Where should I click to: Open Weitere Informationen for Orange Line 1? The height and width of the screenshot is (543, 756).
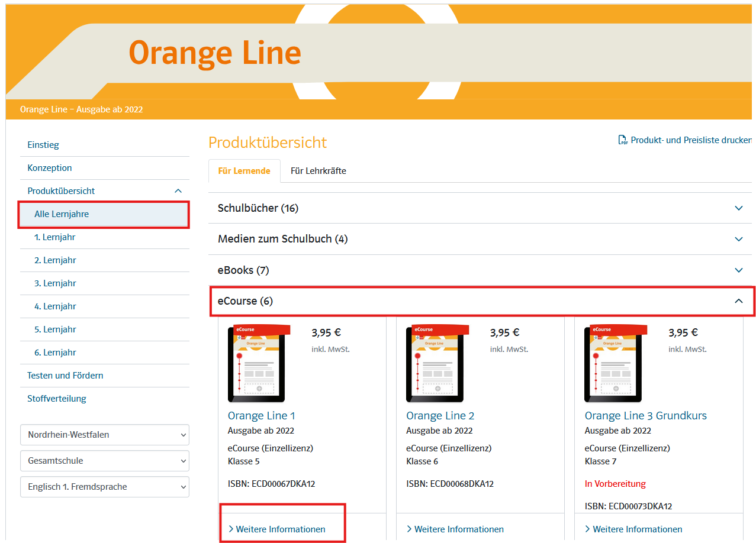coord(280,529)
